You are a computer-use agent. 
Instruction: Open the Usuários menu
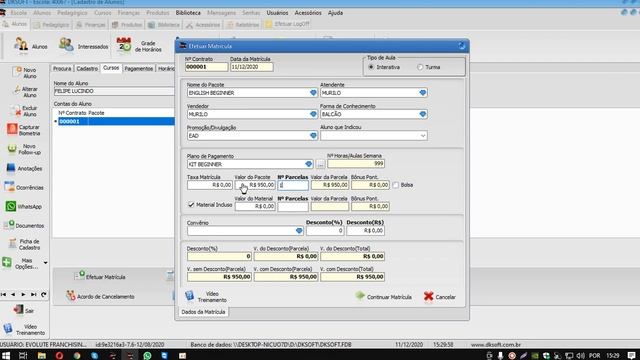(x=277, y=13)
